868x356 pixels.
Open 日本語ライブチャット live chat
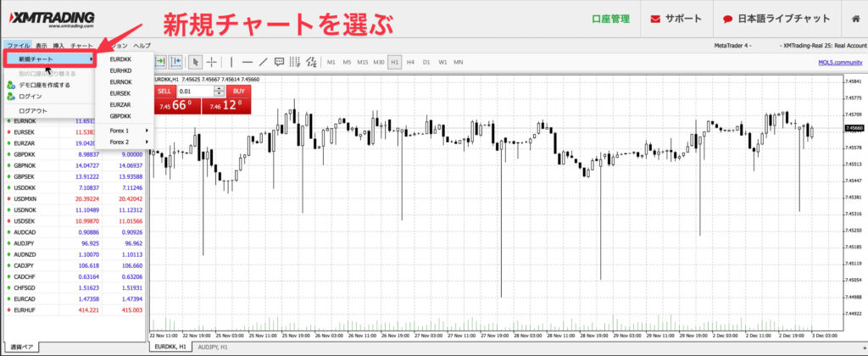[777, 19]
